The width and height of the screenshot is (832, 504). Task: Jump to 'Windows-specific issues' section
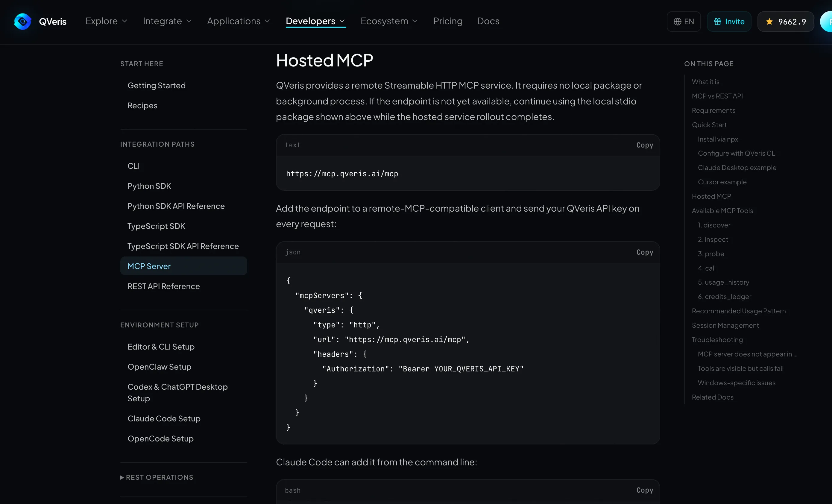[737, 383]
